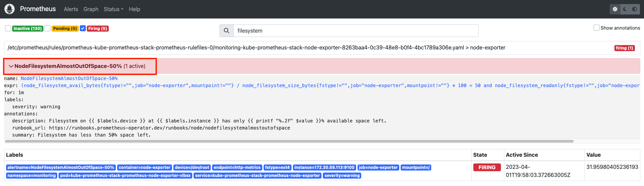Toggle the Pending (0) checkbox
The width and height of the screenshot is (644, 186).
pyautogui.click(x=47, y=28)
